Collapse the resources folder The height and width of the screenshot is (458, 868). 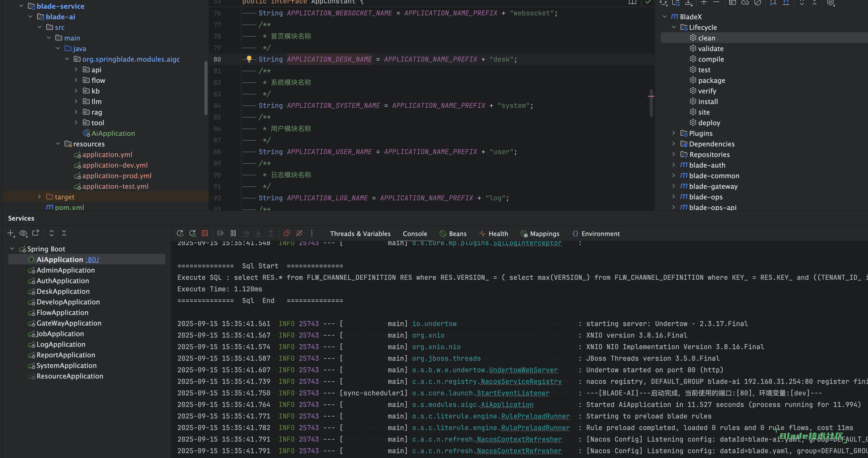point(58,144)
